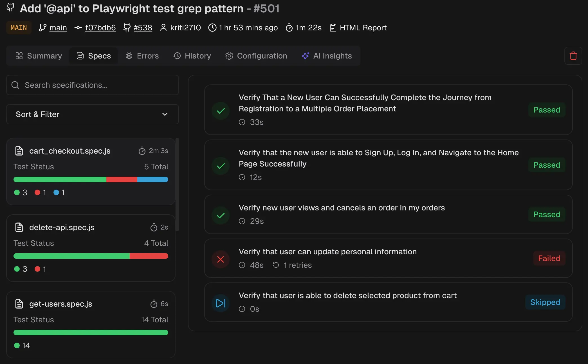Image resolution: width=588 pixels, height=364 pixels.
Task: Open the delete-api.spec.js spec card
Action: tap(91, 248)
